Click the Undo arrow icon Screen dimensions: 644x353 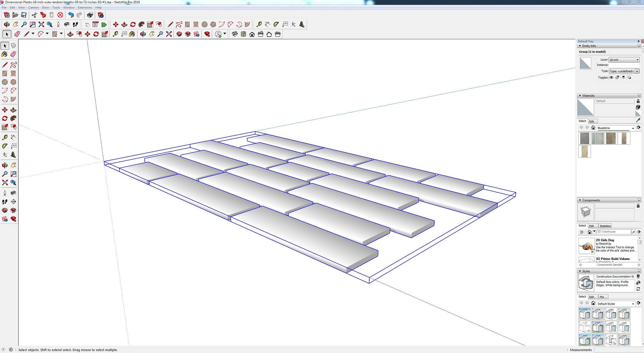[70, 15]
